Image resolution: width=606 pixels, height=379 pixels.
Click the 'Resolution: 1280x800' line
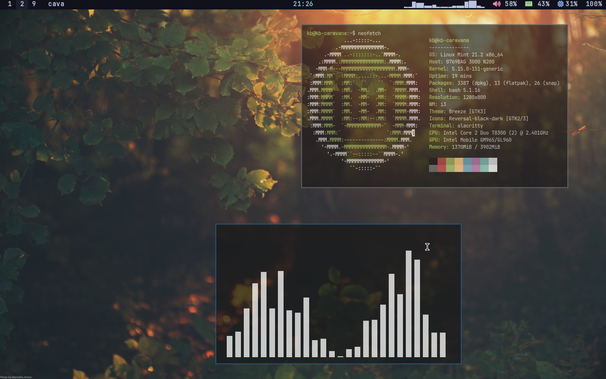point(457,97)
